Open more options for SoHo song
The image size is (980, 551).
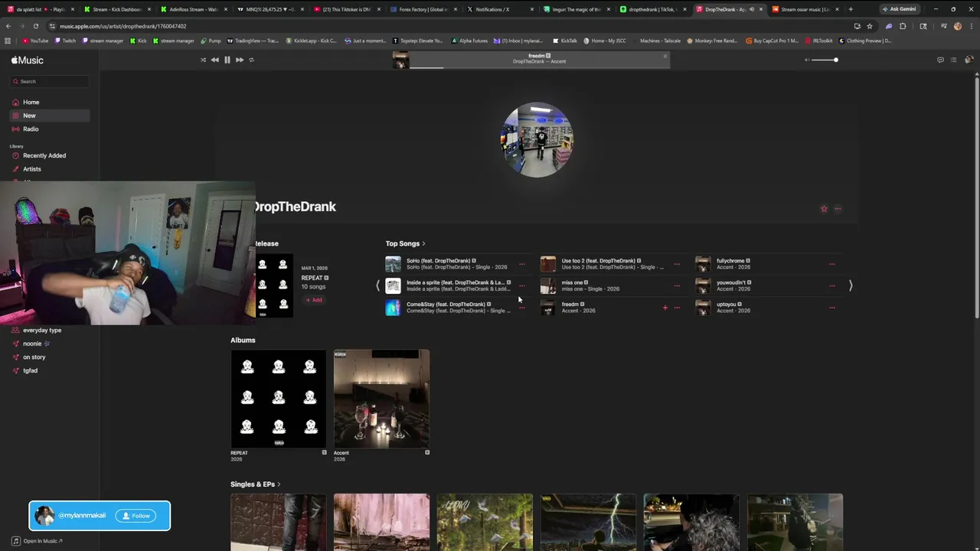coord(522,265)
